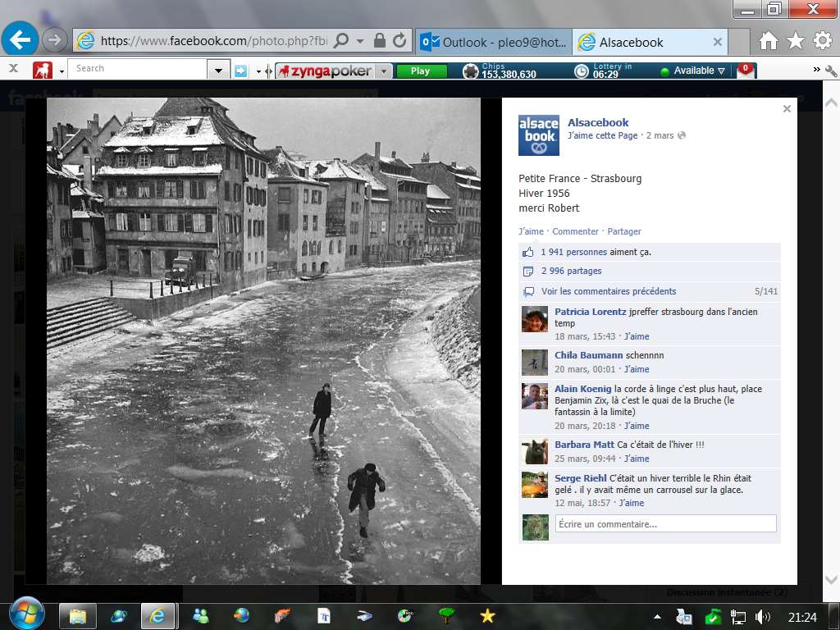Expand the Available status dropdown
Image resolution: width=840 pixels, height=630 pixels.
click(721, 71)
